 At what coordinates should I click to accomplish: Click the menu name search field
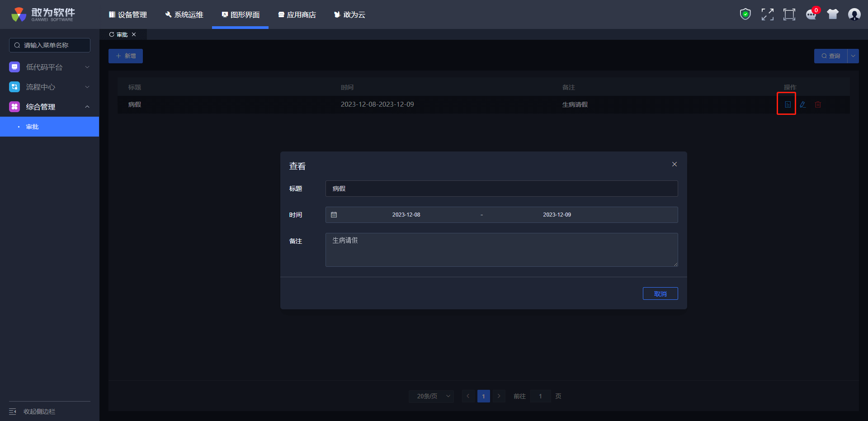[x=50, y=45]
